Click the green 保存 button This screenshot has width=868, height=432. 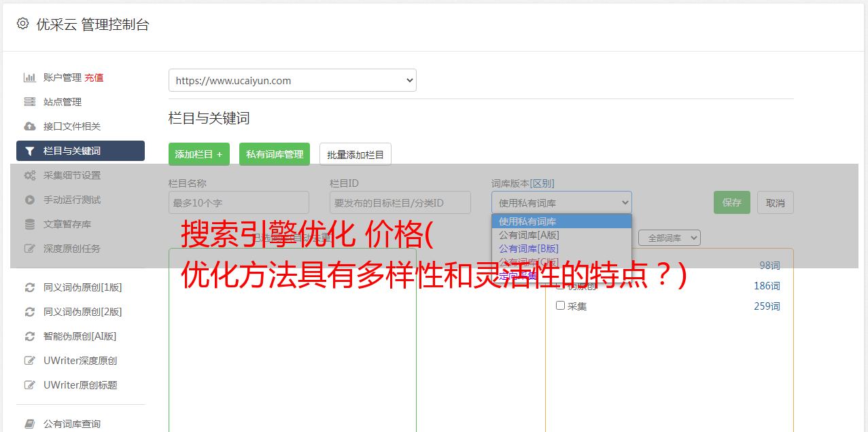[732, 202]
